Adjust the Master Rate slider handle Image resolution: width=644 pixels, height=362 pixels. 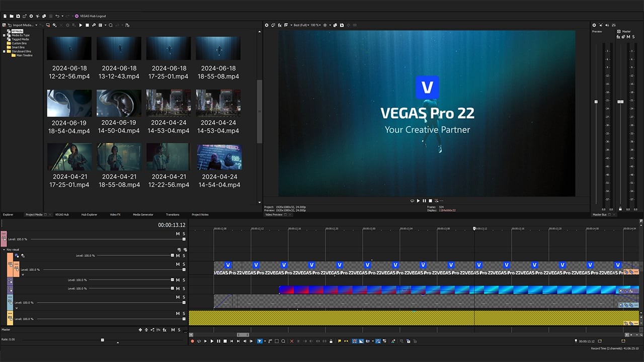(x=103, y=340)
